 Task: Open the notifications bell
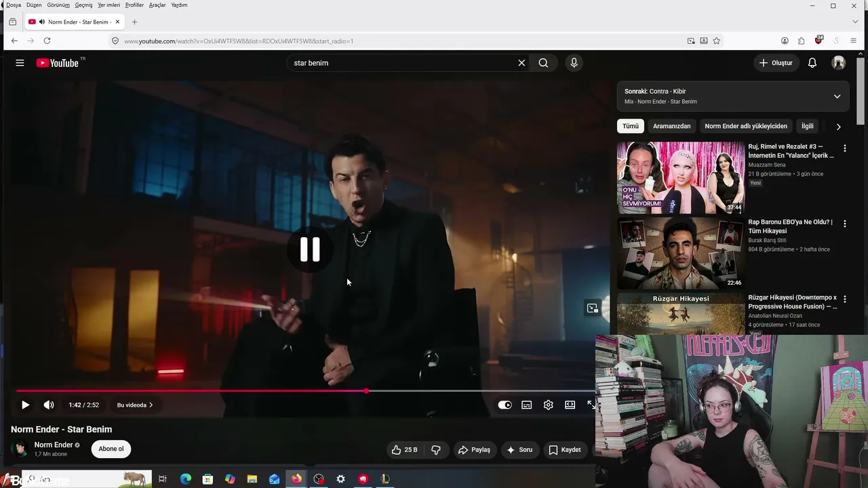pyautogui.click(x=812, y=63)
